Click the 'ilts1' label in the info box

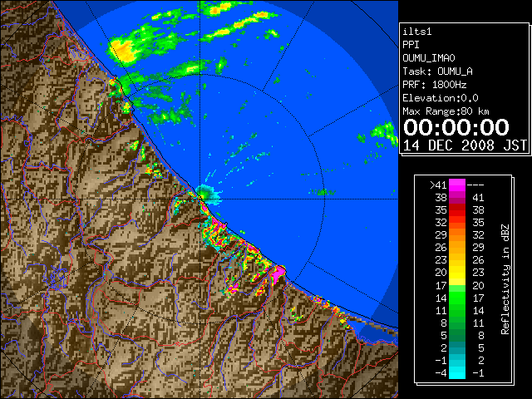[417, 32]
